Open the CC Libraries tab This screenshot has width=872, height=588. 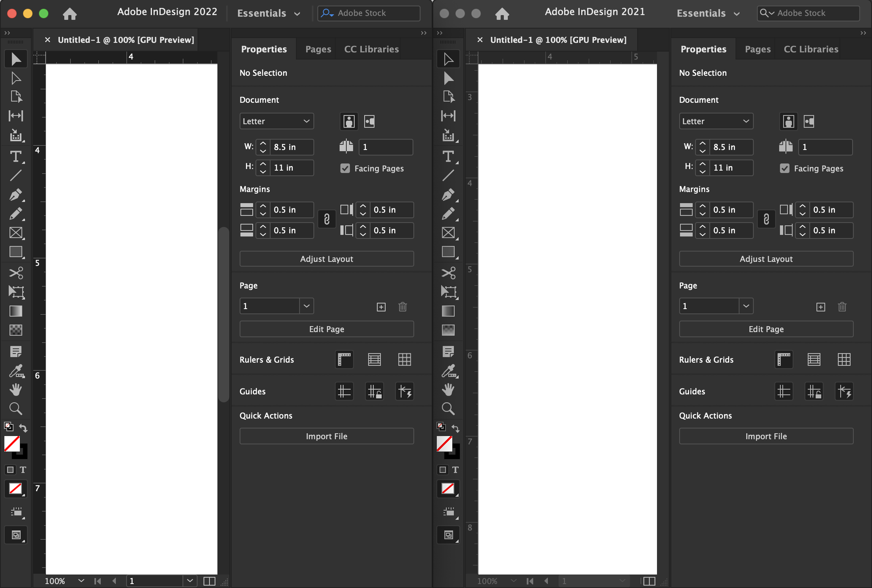click(371, 49)
